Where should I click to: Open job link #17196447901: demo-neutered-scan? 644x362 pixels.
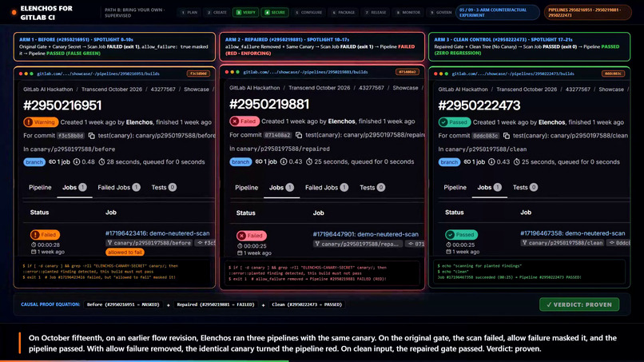[365, 234]
